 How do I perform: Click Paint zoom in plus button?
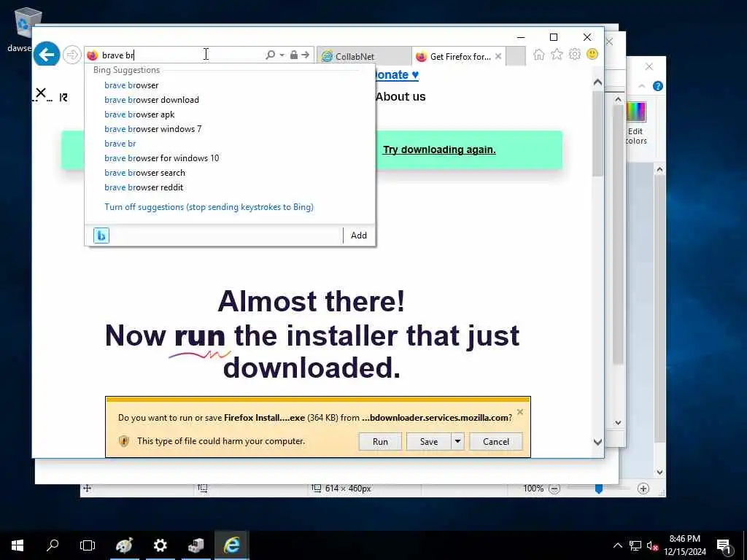[643, 489]
